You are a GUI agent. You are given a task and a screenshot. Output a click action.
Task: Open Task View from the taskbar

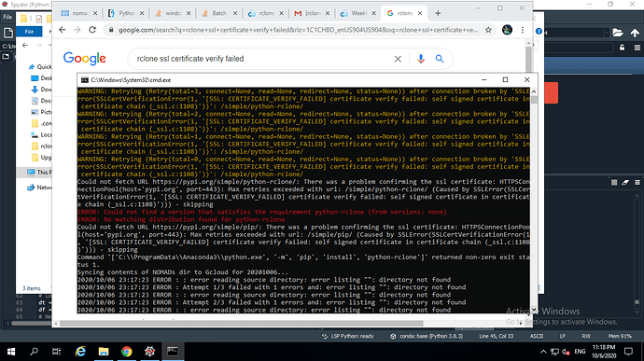tap(56, 352)
